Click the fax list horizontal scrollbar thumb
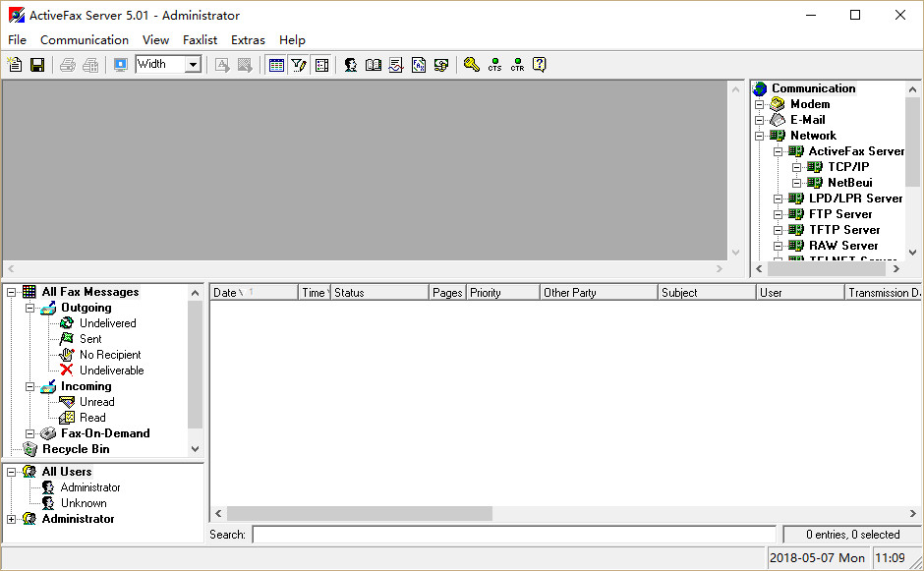Viewport: 924px width, 571px height. (359, 514)
